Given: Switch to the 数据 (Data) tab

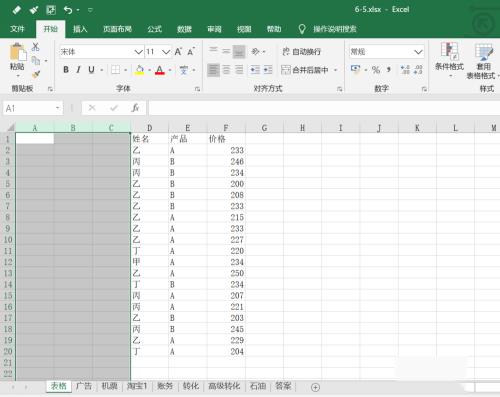Looking at the screenshot, I should 184,29.
